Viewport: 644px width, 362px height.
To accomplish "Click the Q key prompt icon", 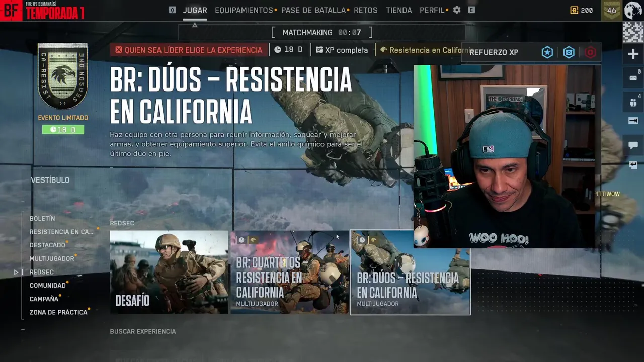I will coord(172,10).
